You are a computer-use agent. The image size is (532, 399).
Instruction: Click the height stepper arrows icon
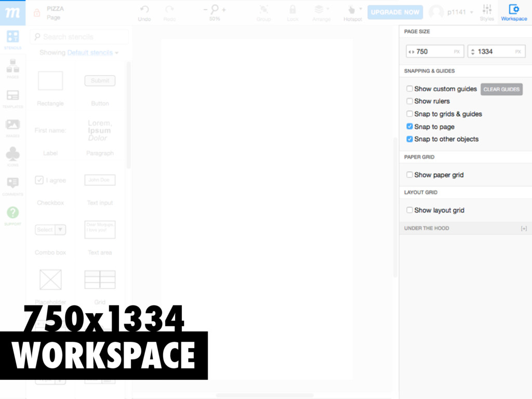473,52
